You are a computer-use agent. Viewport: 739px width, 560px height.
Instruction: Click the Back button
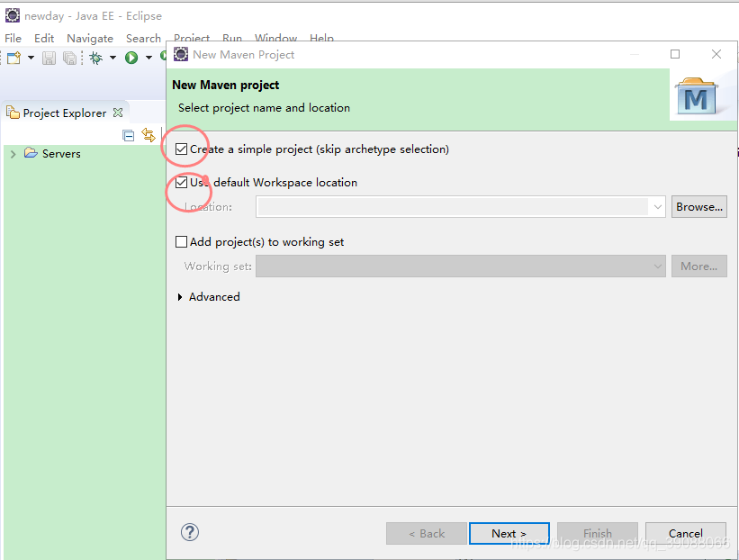click(427, 534)
